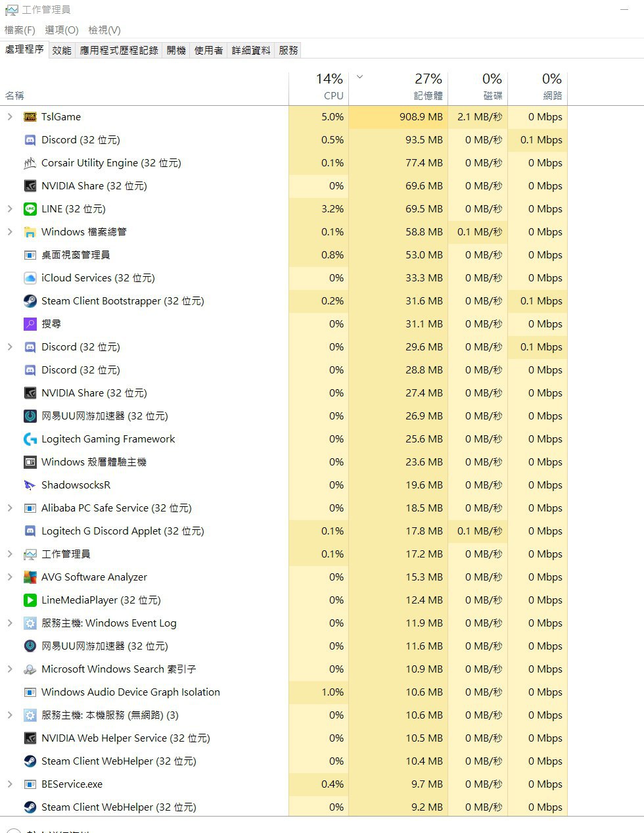Expand the BEService.exe process group
The height and width of the screenshot is (833, 644).
tap(10, 784)
